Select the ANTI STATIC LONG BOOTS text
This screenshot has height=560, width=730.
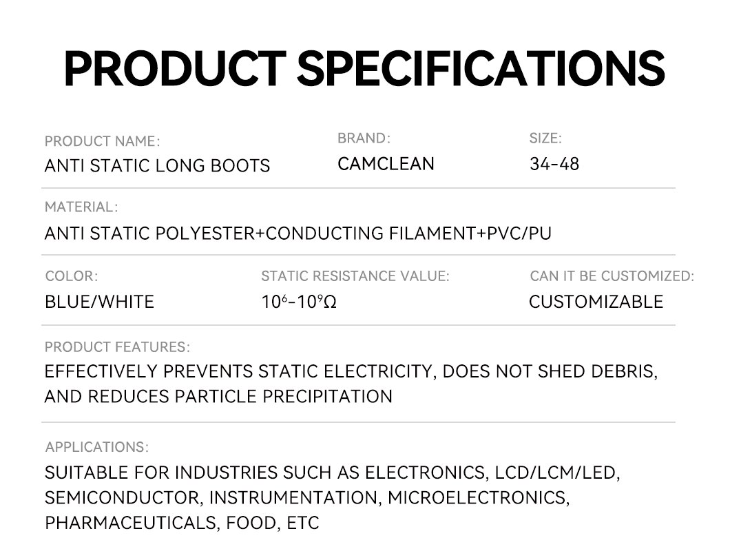(x=157, y=166)
